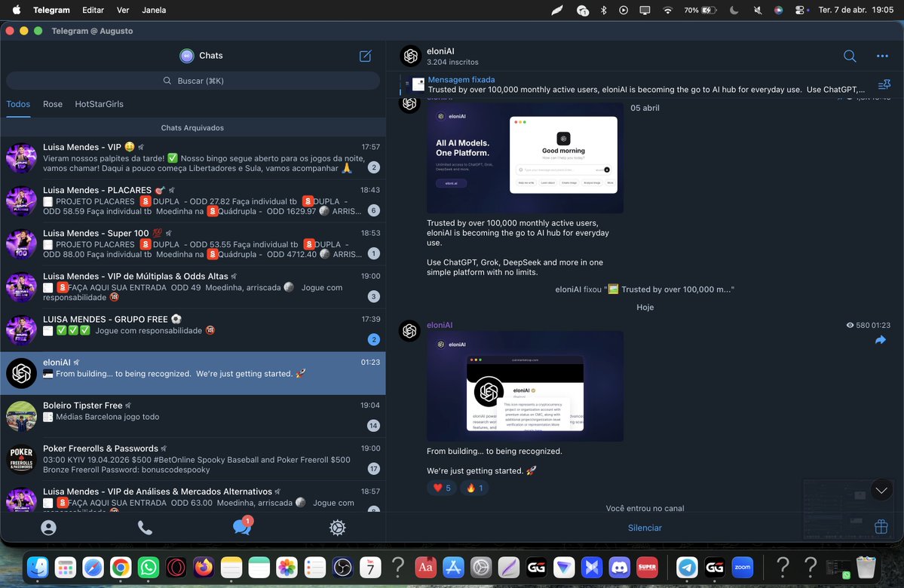Image resolution: width=904 pixels, height=588 pixels.
Task: Open the Editar menu in menu bar
Action: coord(93,10)
